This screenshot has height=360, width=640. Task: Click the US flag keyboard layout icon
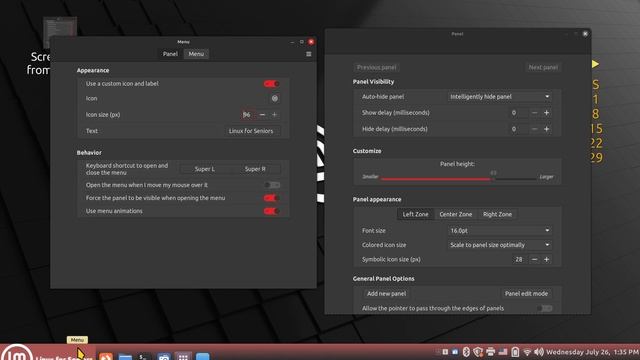(503, 351)
